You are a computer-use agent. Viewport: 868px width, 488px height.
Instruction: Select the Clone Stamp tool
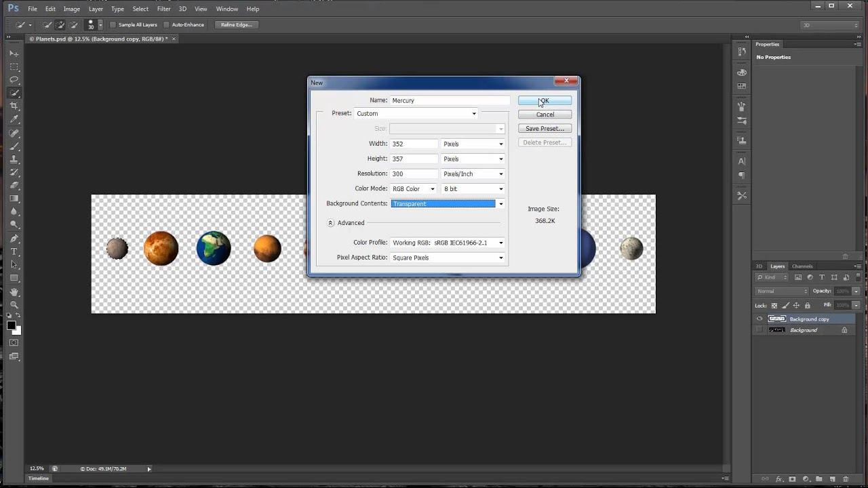tap(14, 159)
